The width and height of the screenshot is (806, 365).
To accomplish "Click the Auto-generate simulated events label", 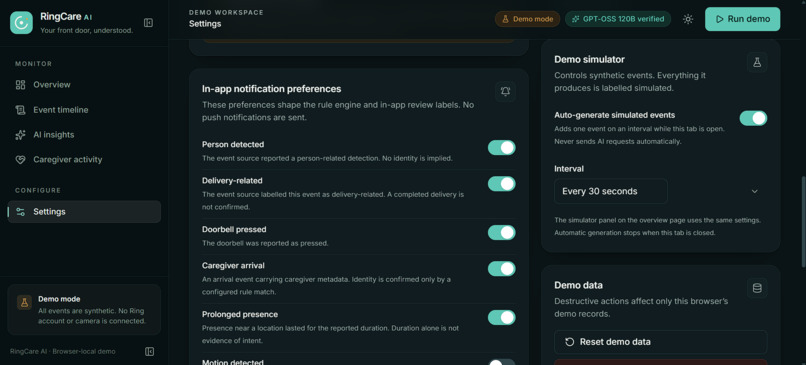I will (615, 115).
